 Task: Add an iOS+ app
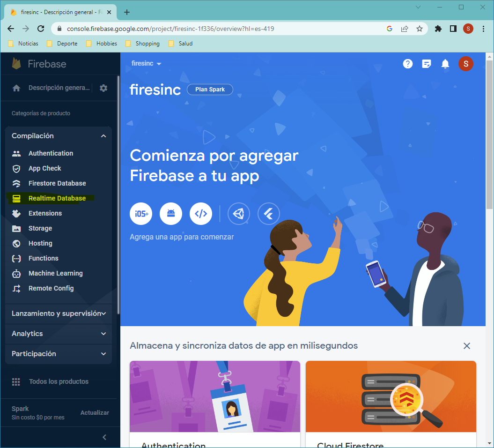coord(141,214)
